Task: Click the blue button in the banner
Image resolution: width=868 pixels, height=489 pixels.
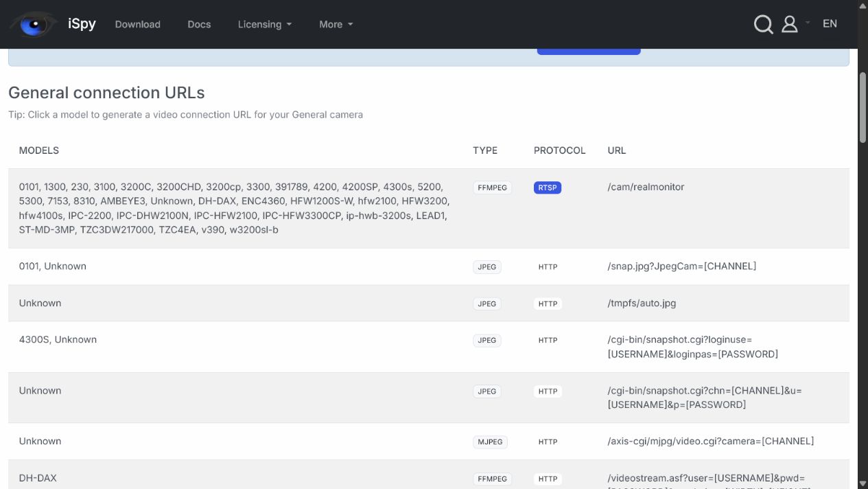Action: 589,52
